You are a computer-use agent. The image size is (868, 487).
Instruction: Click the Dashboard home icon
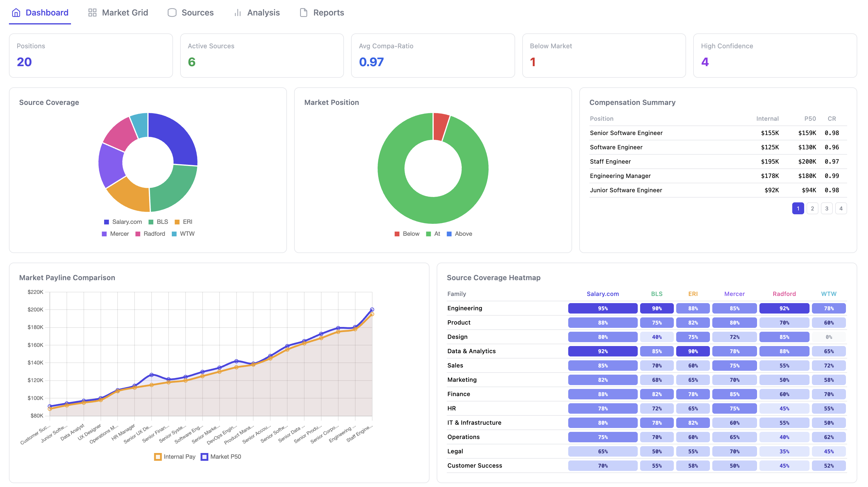(x=16, y=13)
